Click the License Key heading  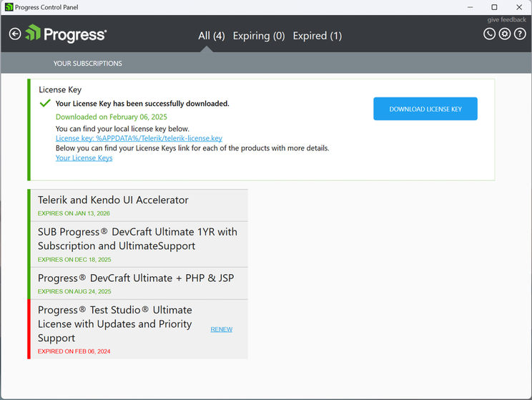pyautogui.click(x=60, y=89)
